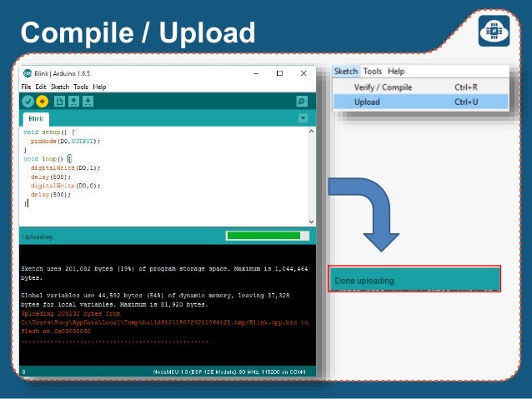Viewport: 532px width, 399px height.
Task: Open the Help menu in Arduino window
Action: (99, 87)
